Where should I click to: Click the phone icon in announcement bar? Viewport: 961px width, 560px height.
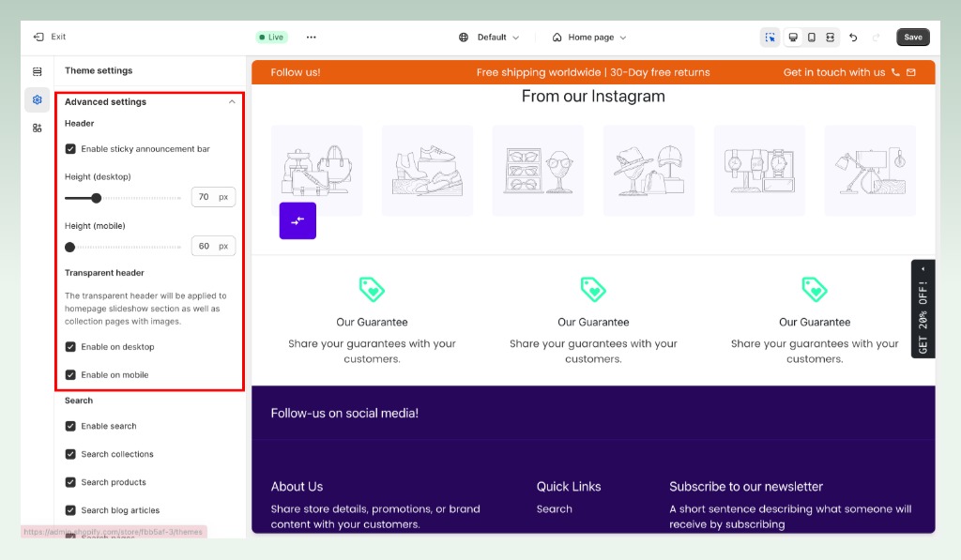click(895, 72)
